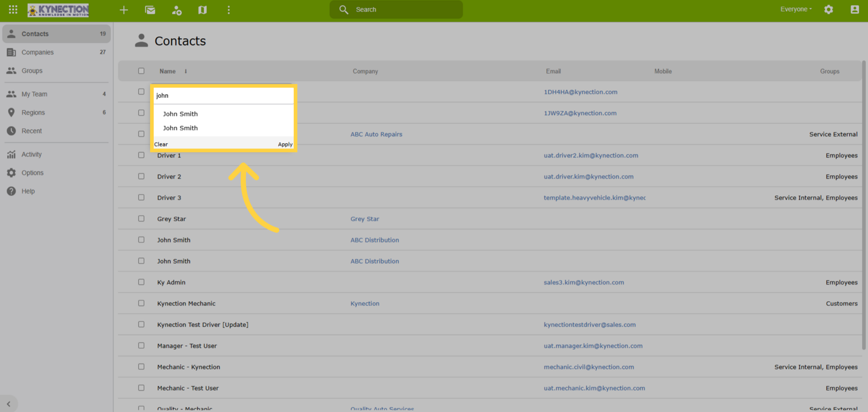Open the ABC Auto Repairs company link
The width and height of the screenshot is (868, 412).
point(376,134)
